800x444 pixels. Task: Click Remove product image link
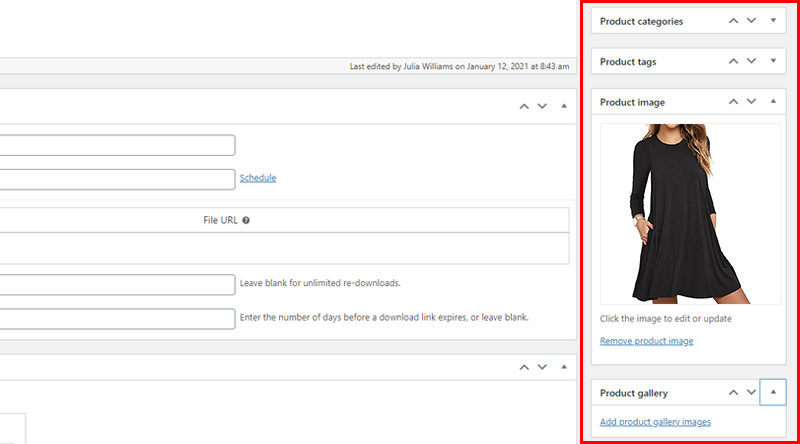(646, 341)
